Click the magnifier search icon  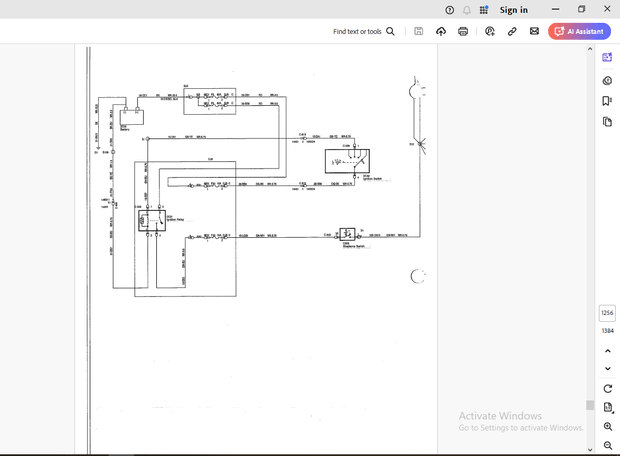coord(390,31)
